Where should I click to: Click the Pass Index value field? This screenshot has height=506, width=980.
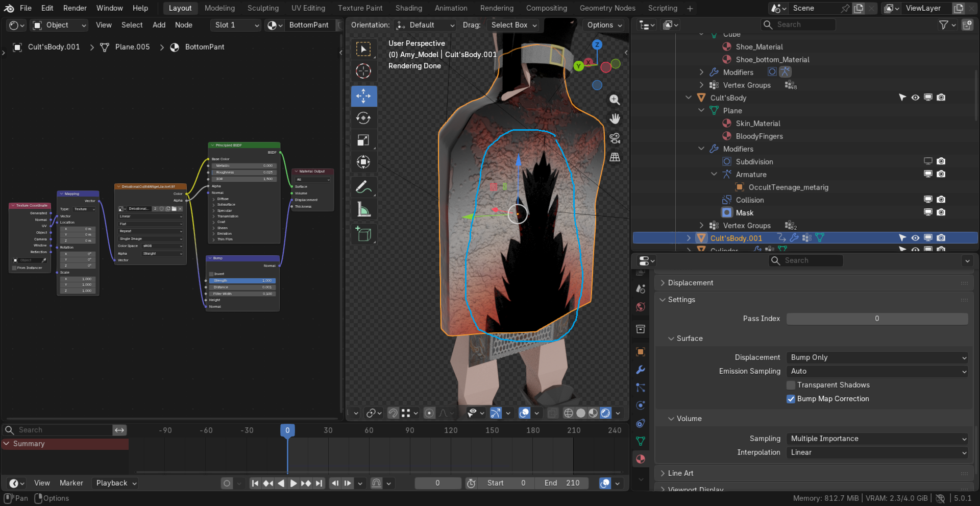[x=877, y=319]
